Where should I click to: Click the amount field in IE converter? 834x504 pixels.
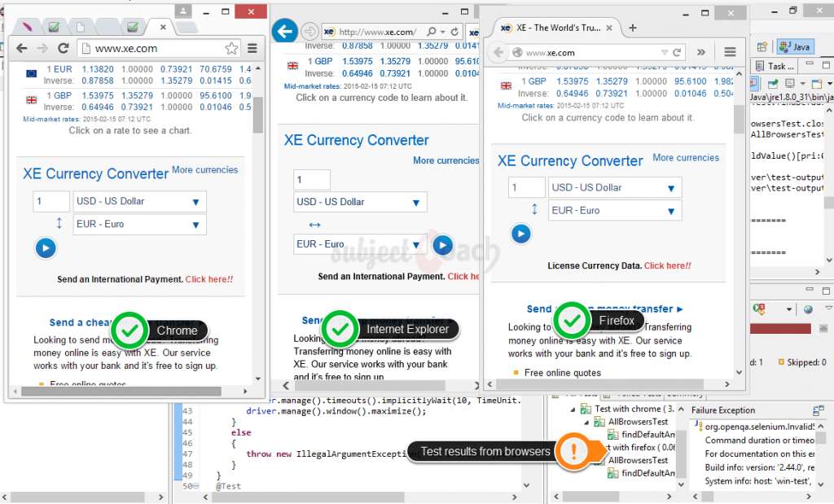tap(312, 180)
